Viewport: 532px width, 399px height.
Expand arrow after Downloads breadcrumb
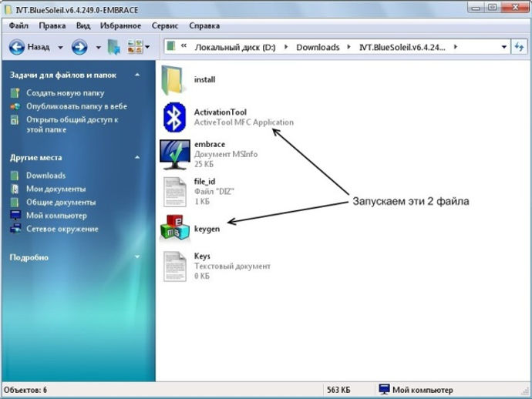pyautogui.click(x=348, y=47)
